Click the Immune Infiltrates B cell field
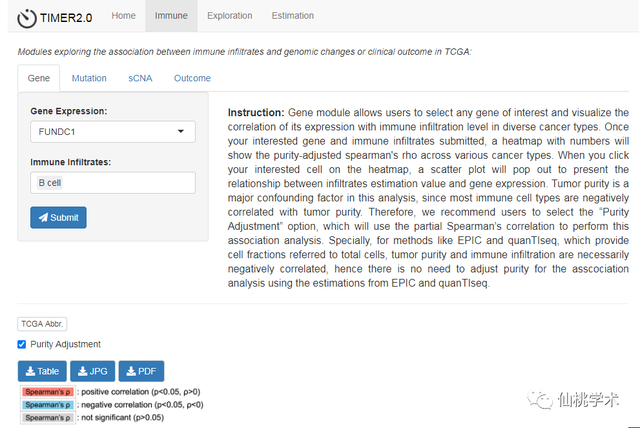This screenshot has width=640, height=428. pos(112,183)
